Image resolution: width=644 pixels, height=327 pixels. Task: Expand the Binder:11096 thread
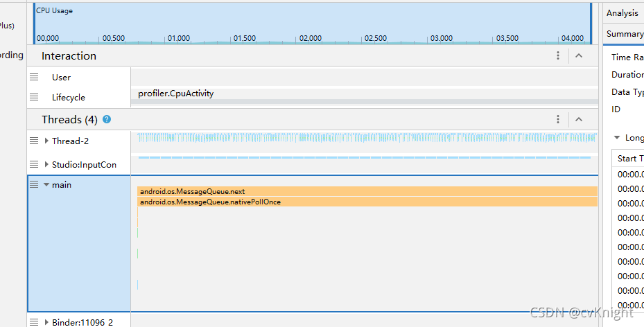pos(46,322)
